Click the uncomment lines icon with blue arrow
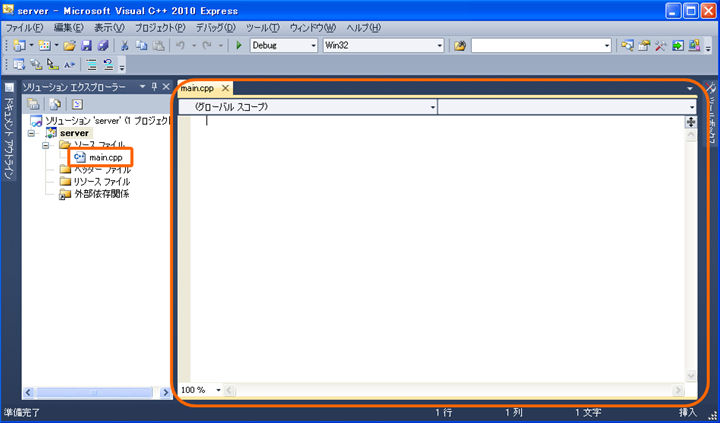This screenshot has width=720, height=423. tap(108, 65)
